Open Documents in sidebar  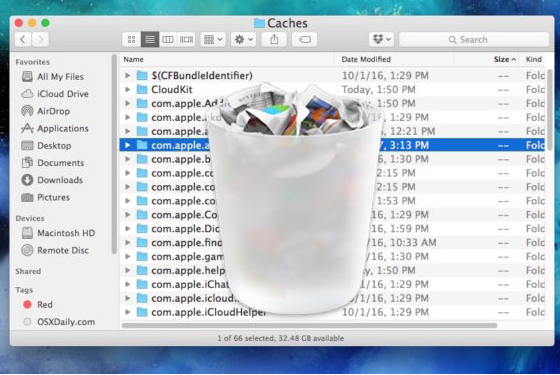tap(52, 162)
